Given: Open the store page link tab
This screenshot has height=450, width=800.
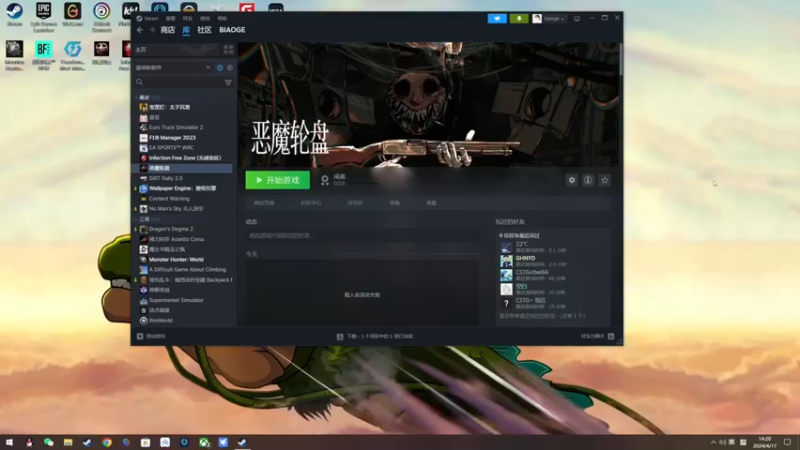Looking at the screenshot, I should (x=264, y=203).
